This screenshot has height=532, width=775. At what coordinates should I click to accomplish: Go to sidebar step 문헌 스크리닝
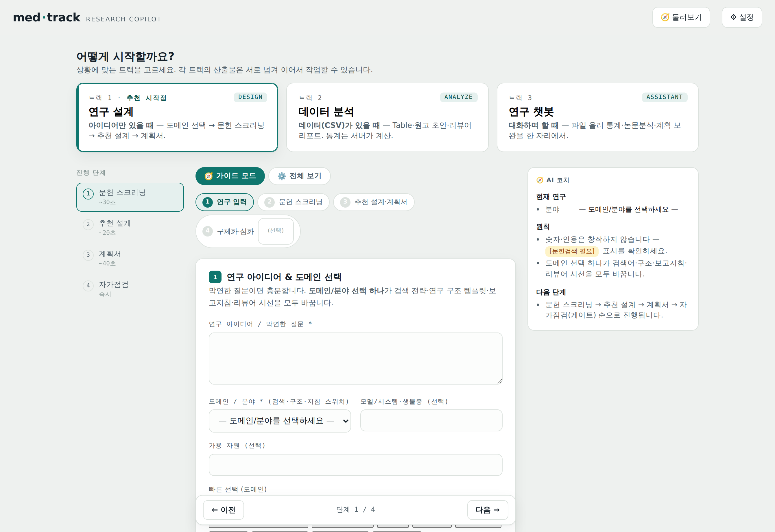click(130, 197)
